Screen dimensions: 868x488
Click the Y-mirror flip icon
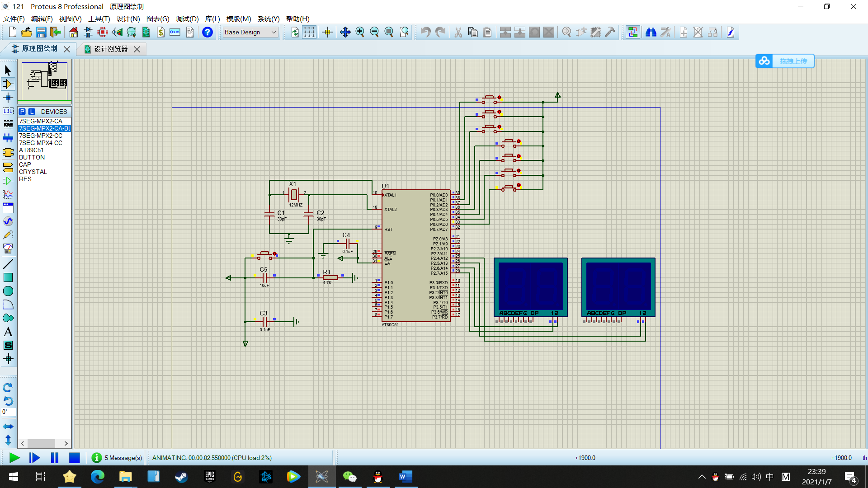pyautogui.click(x=8, y=440)
